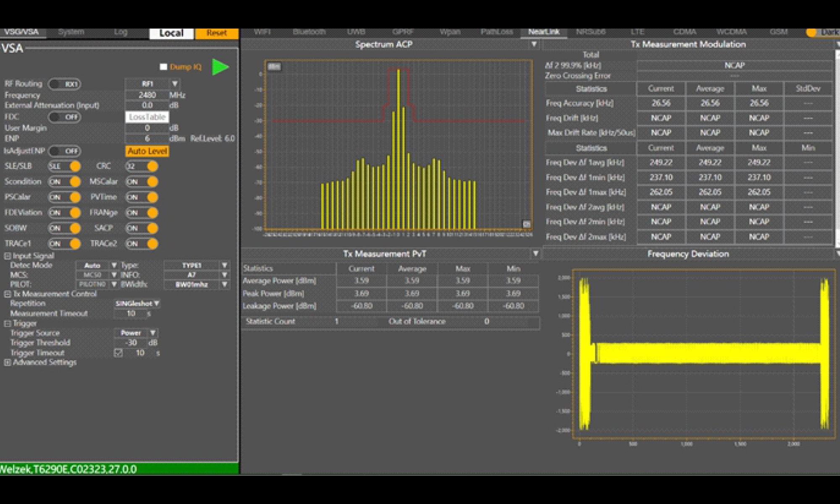Screen dimensions: 840x504
Task: Open the RF1 port dropdown
Action: coord(153,84)
